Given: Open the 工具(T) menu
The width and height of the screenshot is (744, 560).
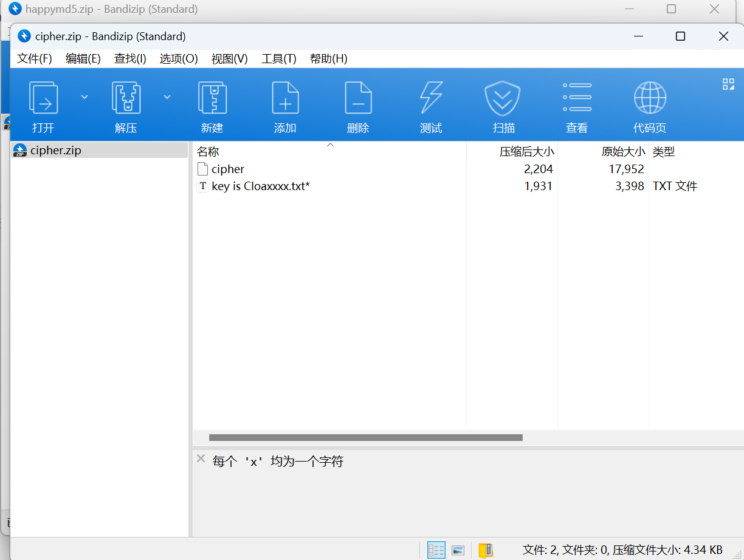Looking at the screenshot, I should [x=278, y=59].
